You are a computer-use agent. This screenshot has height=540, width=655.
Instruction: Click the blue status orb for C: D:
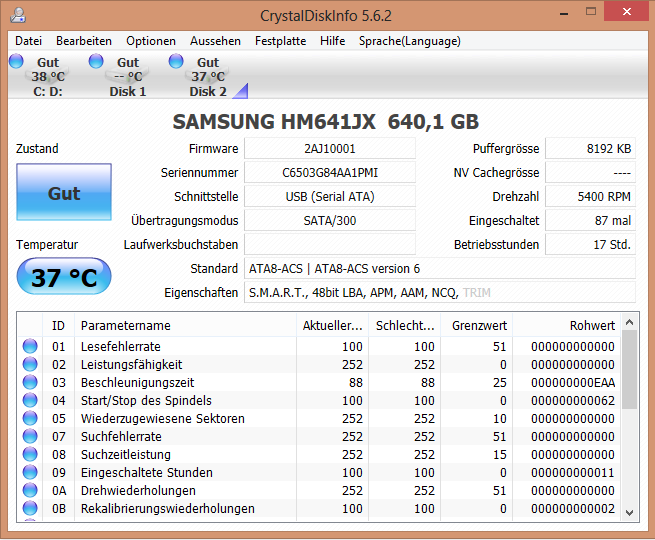16,61
